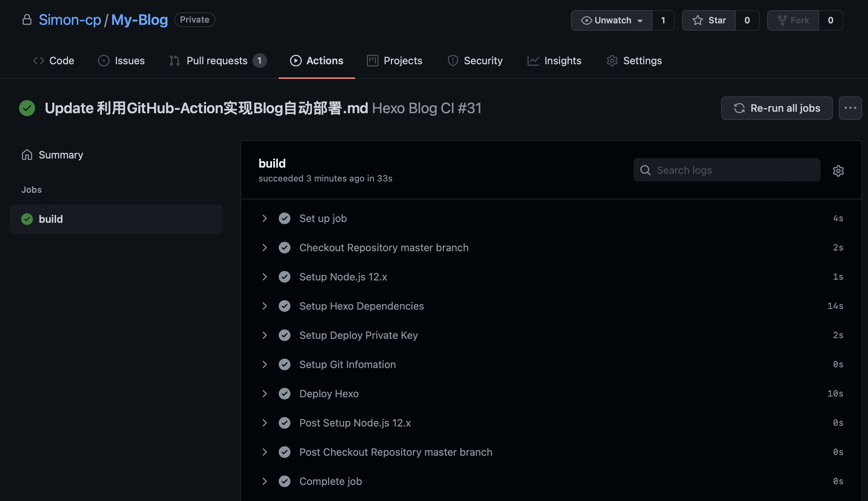Click the Summary home icon
This screenshot has height=501, width=868.
tap(27, 155)
